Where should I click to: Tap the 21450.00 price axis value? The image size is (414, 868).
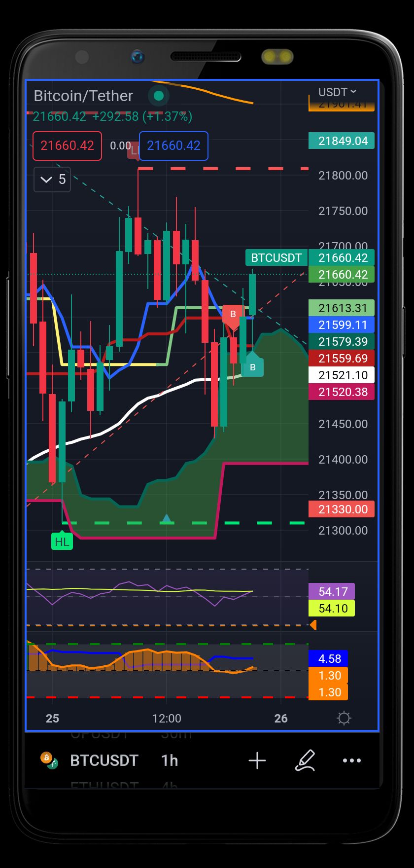click(x=343, y=424)
